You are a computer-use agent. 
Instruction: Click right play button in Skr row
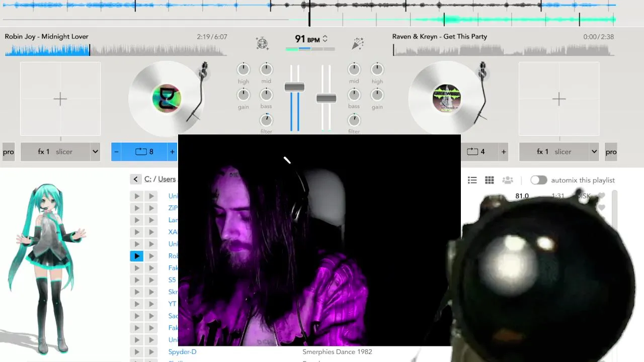click(x=151, y=292)
